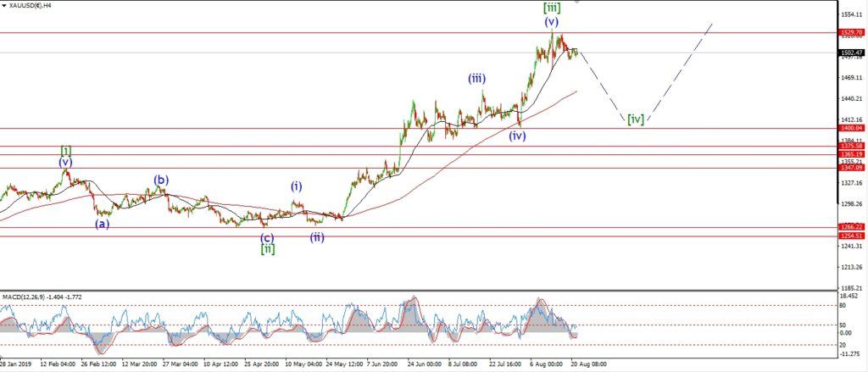
Task: Click the 1375.58 red price tag
Action: [851, 146]
